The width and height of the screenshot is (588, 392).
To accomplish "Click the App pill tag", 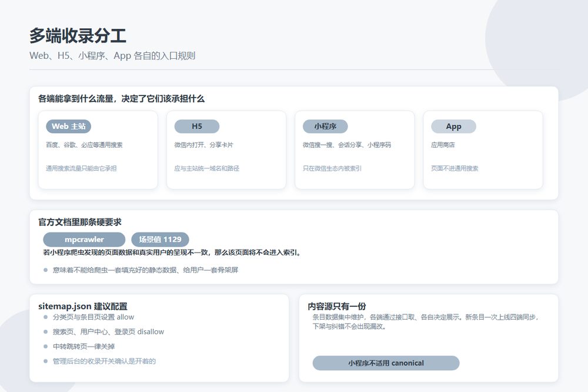I will [454, 127].
